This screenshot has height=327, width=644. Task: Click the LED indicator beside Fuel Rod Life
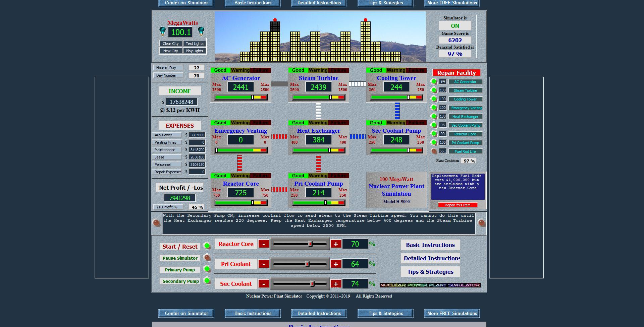click(x=434, y=151)
